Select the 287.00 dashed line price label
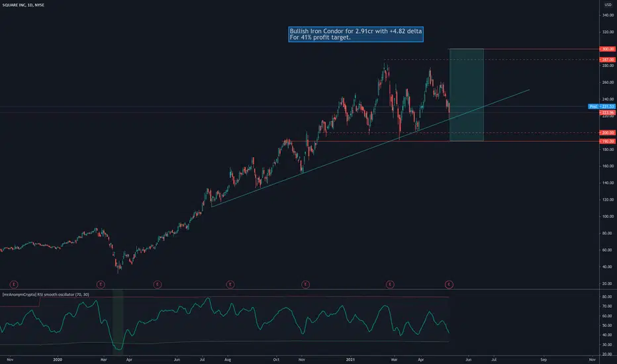Image resolution: width=617 pixels, height=364 pixels. [x=607, y=60]
